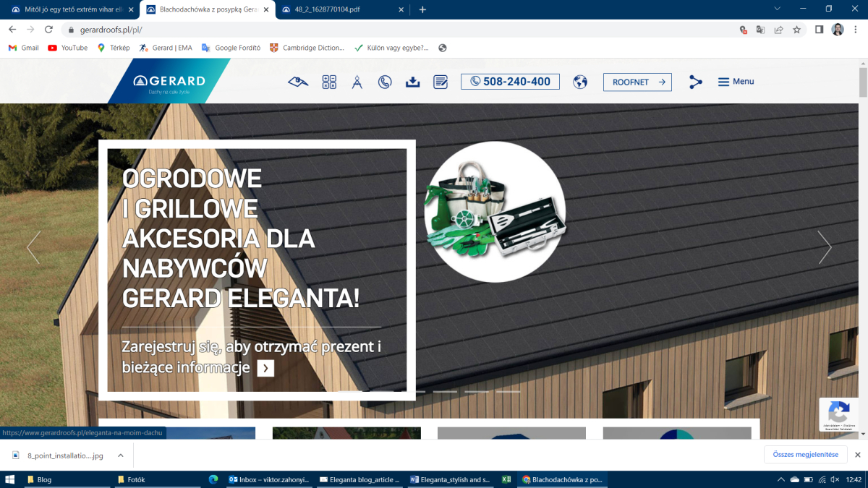Open the Chrome profile avatar

click(x=838, y=30)
